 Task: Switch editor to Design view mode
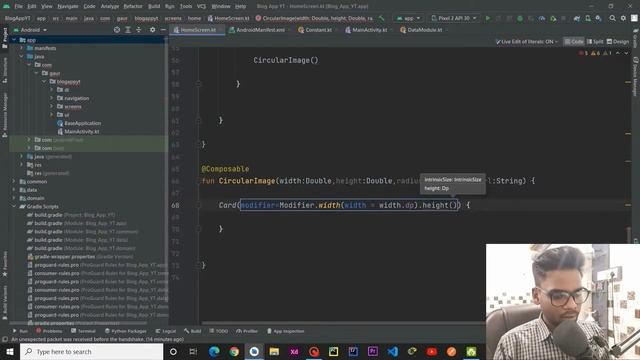tap(618, 42)
